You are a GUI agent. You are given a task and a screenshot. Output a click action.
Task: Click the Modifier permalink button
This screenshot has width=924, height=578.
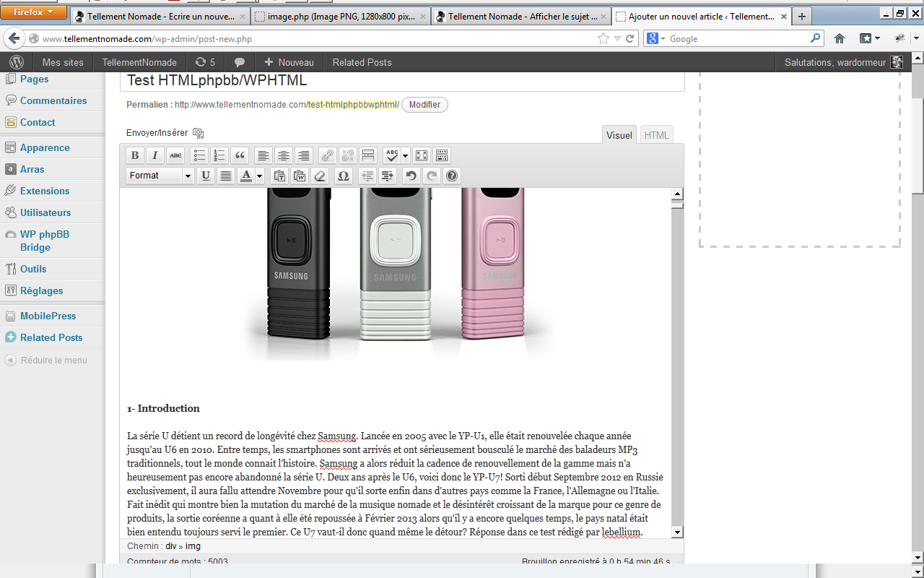[x=424, y=105]
